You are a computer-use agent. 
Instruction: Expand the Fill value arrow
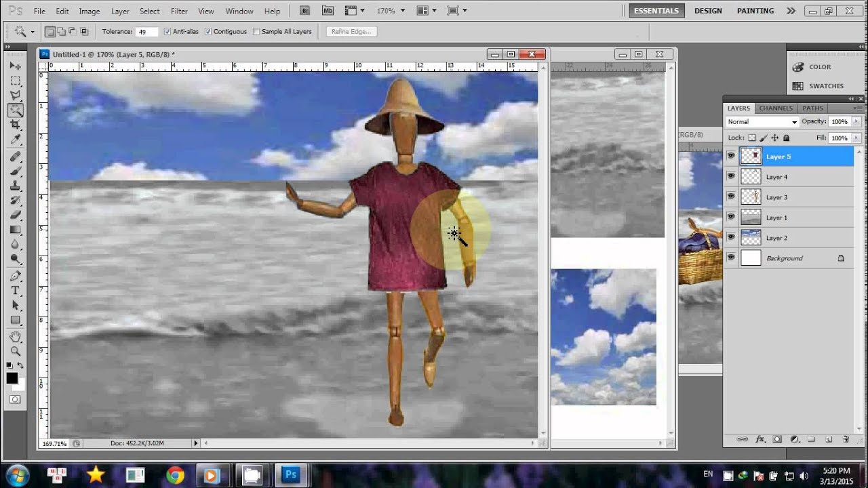point(857,138)
